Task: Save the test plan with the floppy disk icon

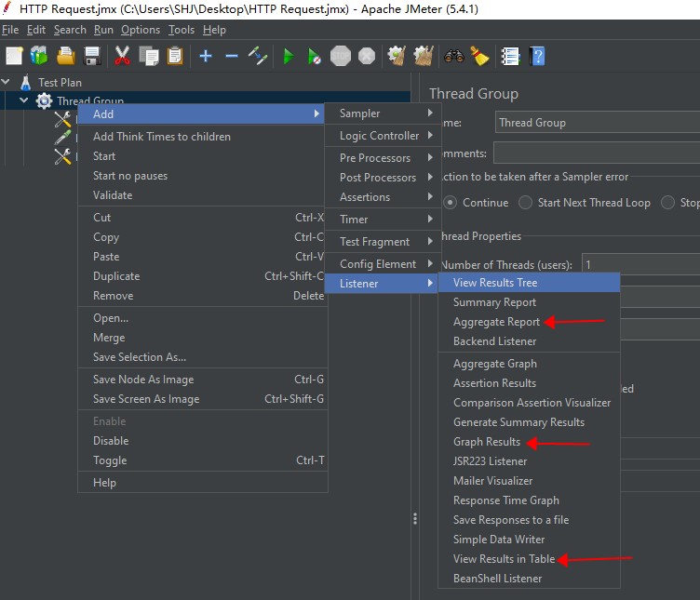Action: (x=92, y=56)
